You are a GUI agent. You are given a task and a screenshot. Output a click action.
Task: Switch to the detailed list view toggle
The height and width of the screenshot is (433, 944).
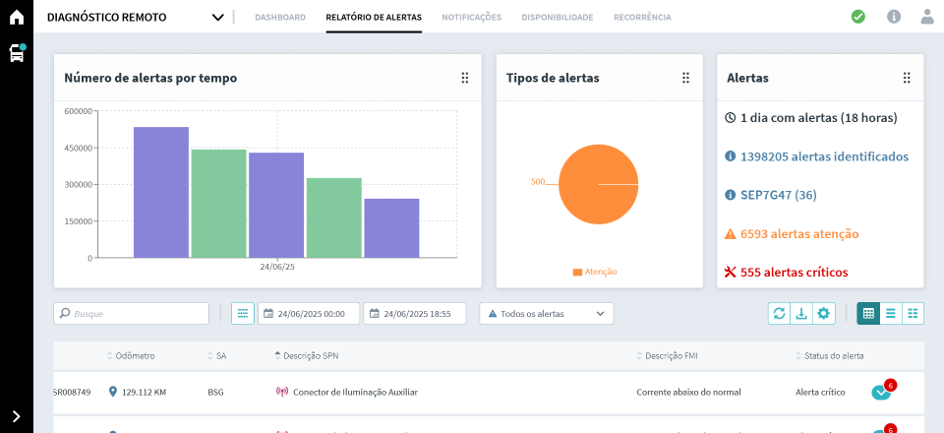pyautogui.click(x=913, y=314)
